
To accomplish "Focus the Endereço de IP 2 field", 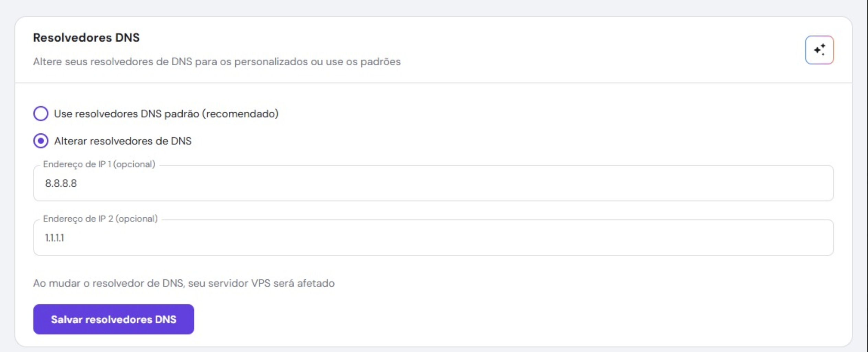I will [x=433, y=238].
